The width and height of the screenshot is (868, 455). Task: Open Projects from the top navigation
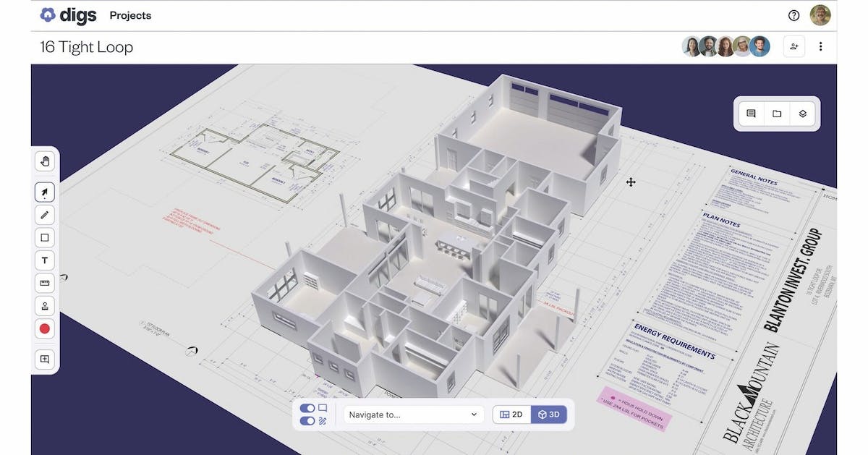pos(130,15)
